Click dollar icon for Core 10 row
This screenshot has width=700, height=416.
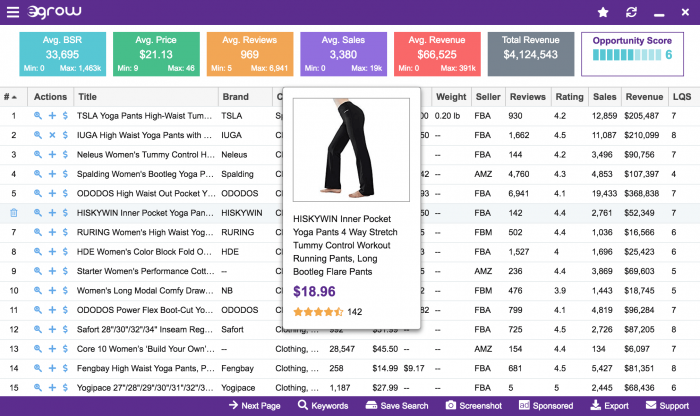[65, 349]
